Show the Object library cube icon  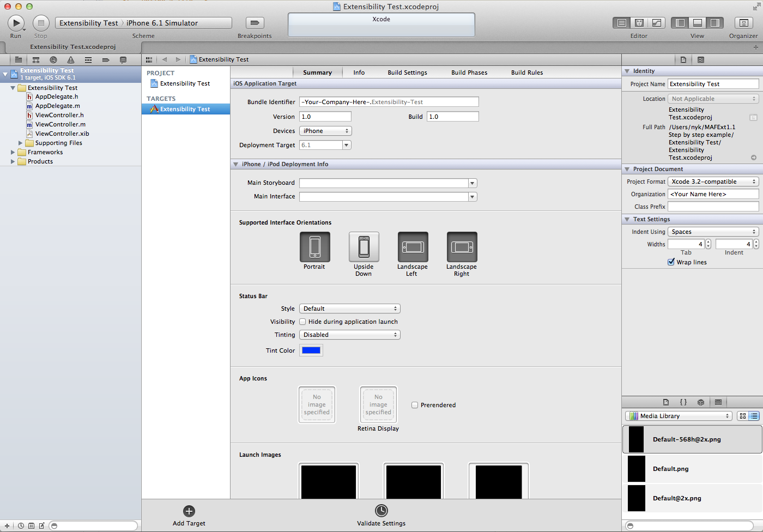pyautogui.click(x=701, y=402)
